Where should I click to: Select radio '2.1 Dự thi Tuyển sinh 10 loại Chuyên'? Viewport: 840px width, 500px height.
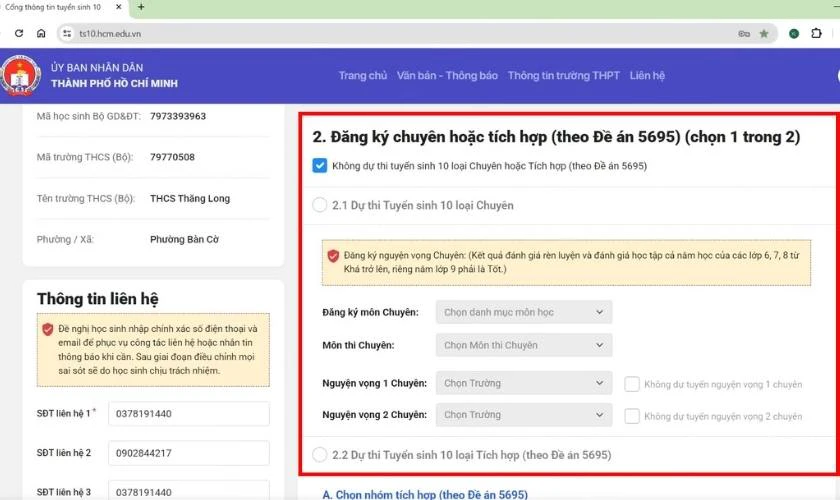(x=320, y=205)
